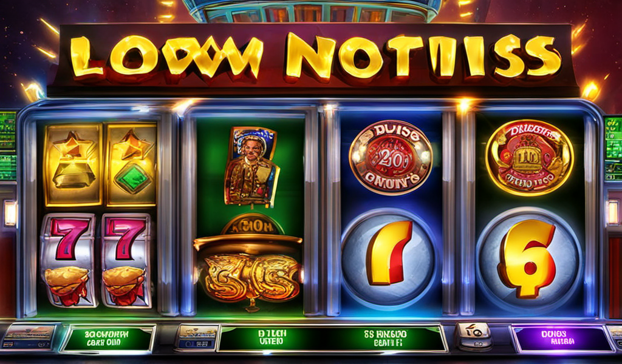This screenshot has height=364, width=622.
Task: Tap the second pink 7 reel symbol
Action: (127, 261)
